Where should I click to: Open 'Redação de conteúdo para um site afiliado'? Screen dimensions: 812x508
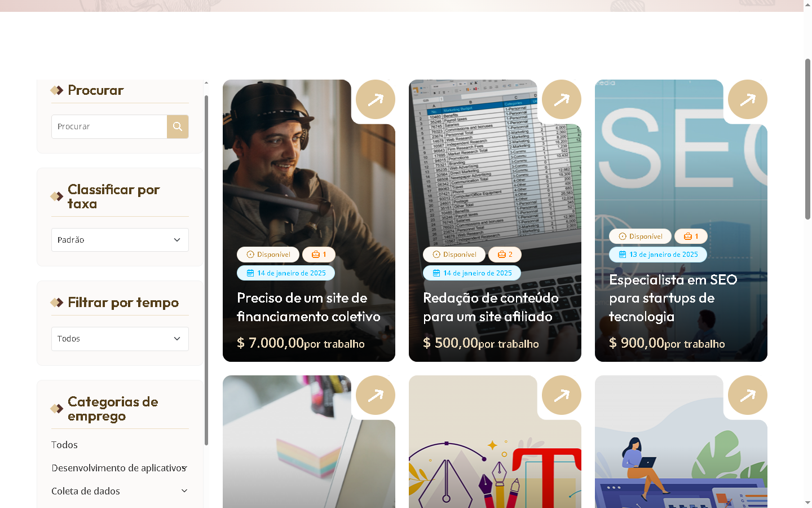(x=491, y=307)
